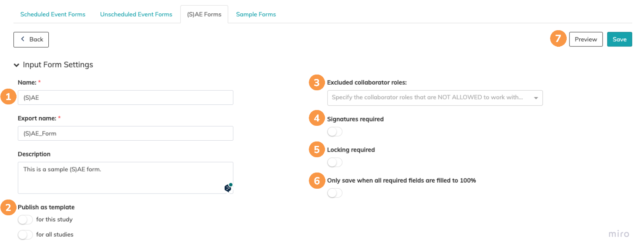Screen dimensions: 644x252
Task: Click the orange number 6 marker
Action: click(317, 181)
